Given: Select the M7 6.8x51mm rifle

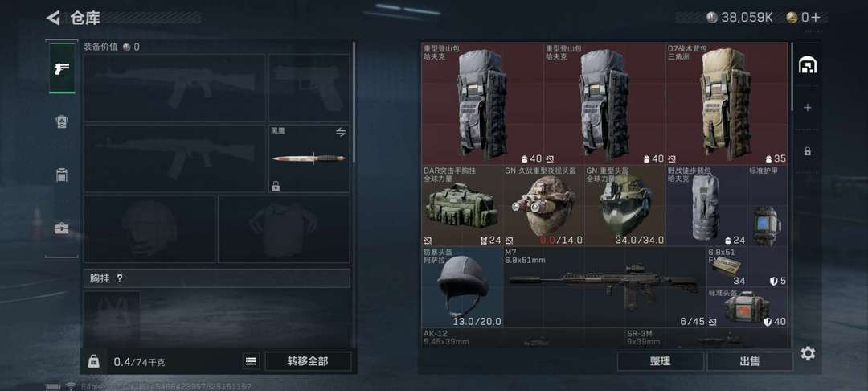Looking at the screenshot, I should point(604,287).
